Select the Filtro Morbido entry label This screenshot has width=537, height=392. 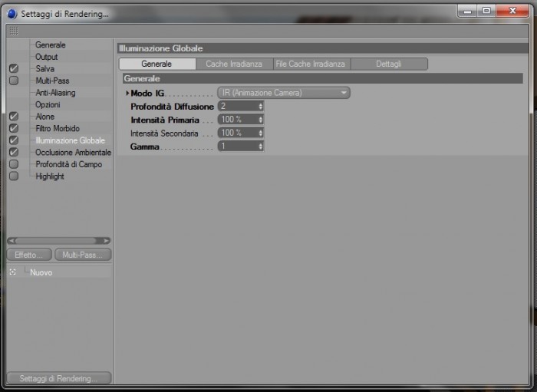[x=58, y=128]
